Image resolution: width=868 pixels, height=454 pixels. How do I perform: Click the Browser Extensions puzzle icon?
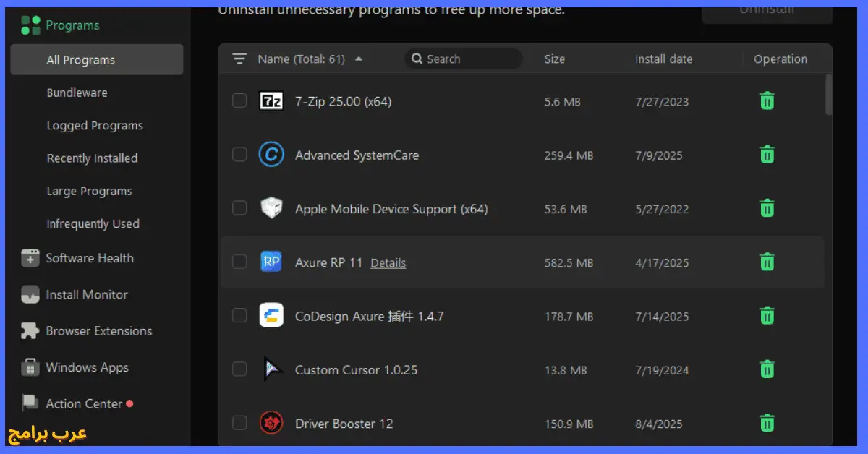30,331
